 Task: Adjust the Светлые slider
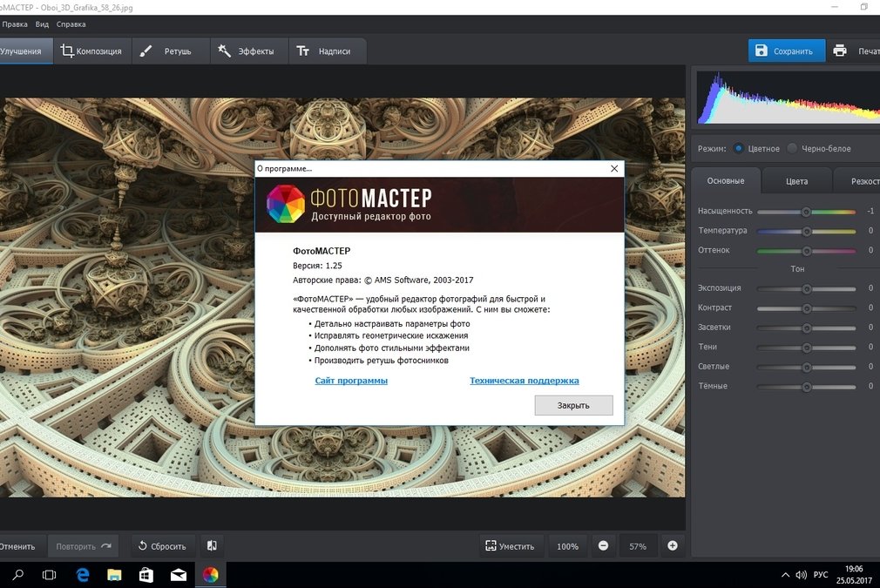pos(806,368)
